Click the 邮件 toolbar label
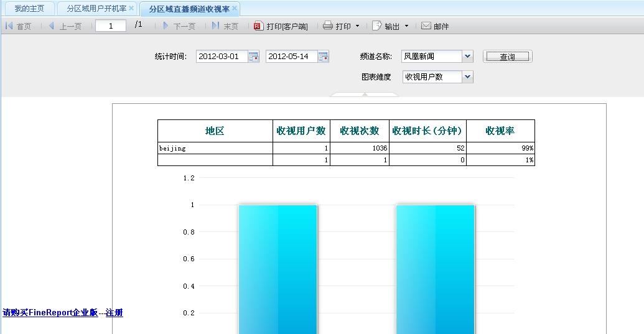 pyautogui.click(x=441, y=26)
